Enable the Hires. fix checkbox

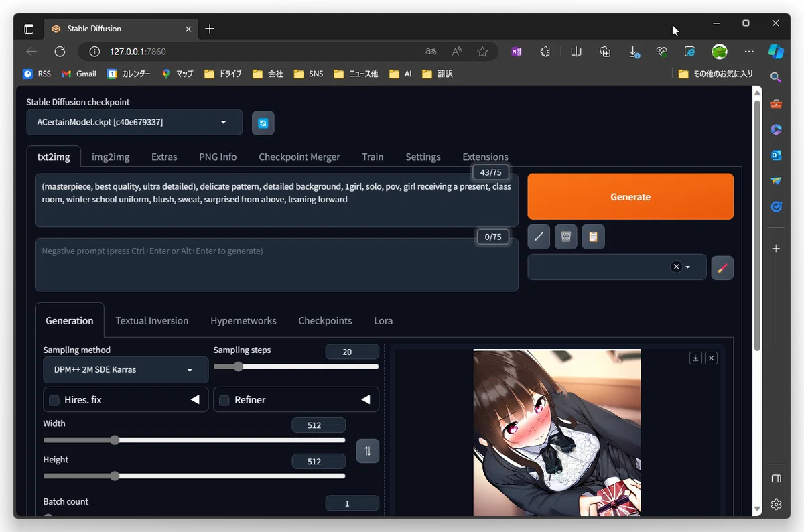(54, 400)
